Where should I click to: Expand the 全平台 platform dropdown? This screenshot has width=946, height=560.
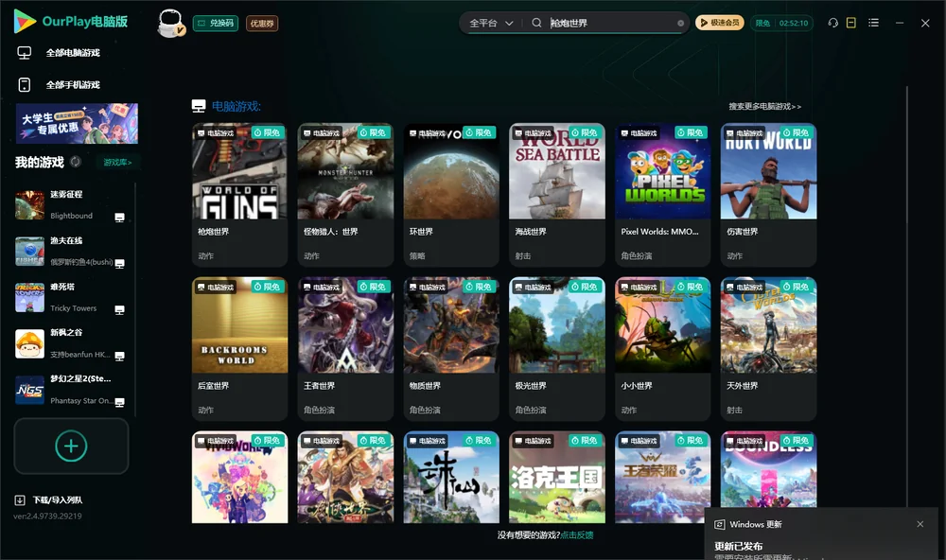[x=492, y=23]
